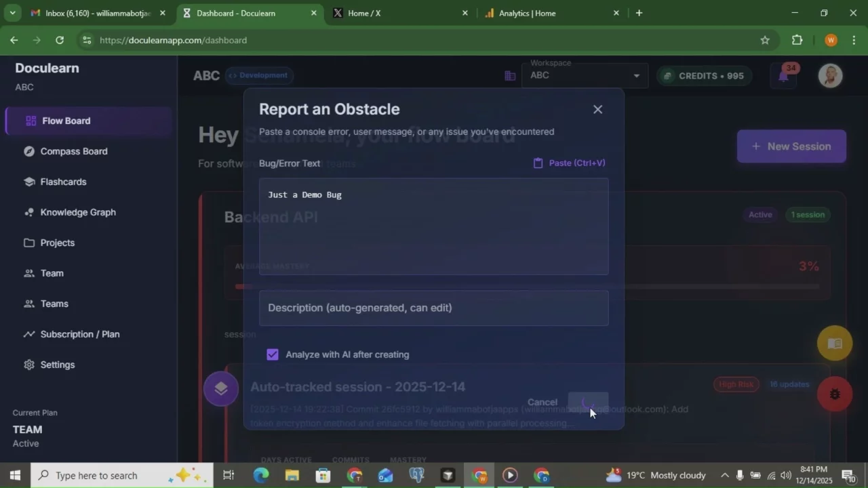Uncheck Analyze with AI after creating

click(273, 354)
